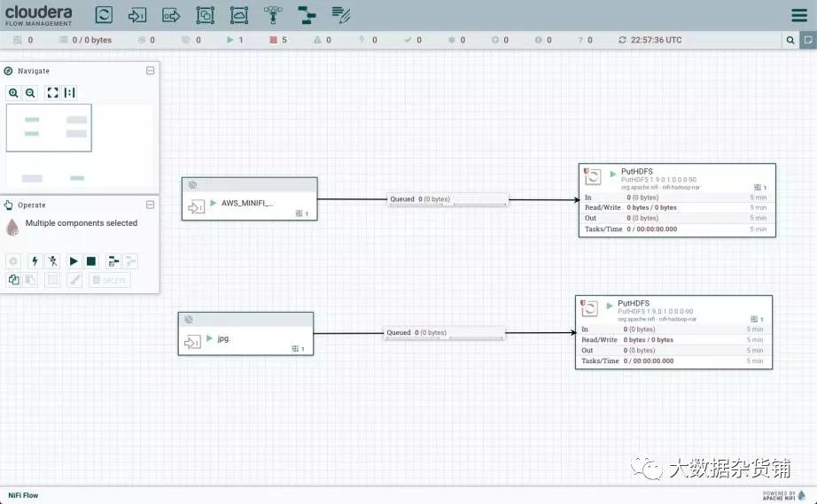Click the Queued connection from AWS_MINIFI_
Image resolution: width=817 pixels, height=504 pixels.
click(447, 199)
